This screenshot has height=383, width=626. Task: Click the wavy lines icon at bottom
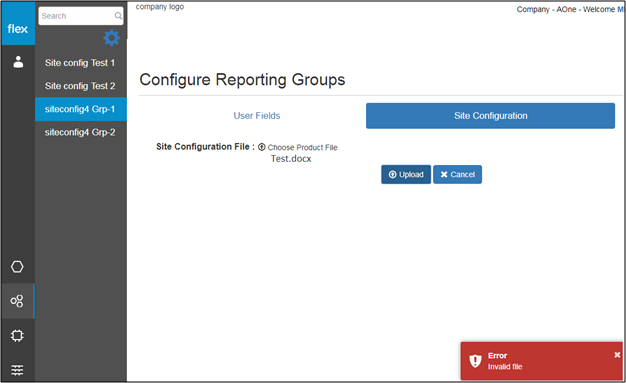tap(17, 370)
